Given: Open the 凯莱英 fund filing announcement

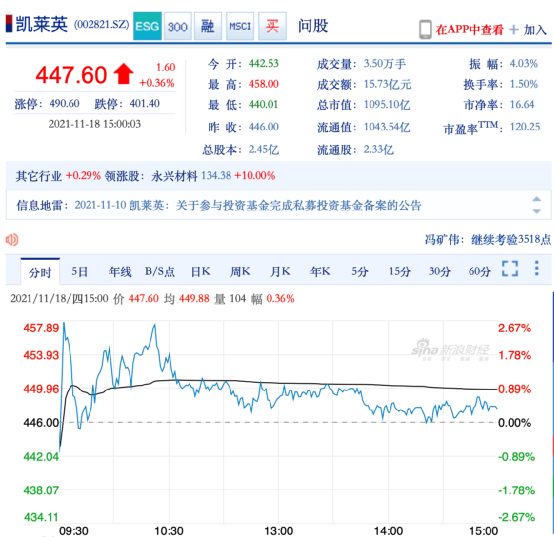Looking at the screenshot, I should (x=248, y=205).
